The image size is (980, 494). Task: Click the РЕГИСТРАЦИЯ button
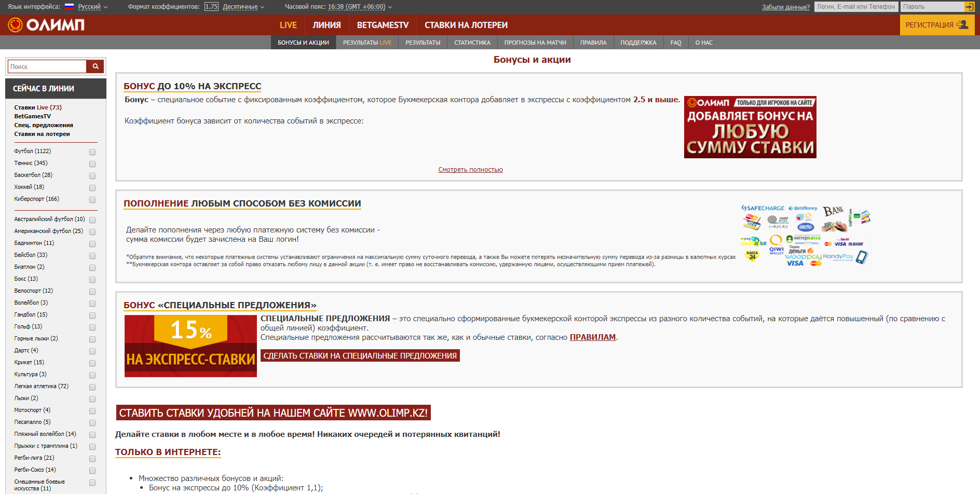point(937,25)
